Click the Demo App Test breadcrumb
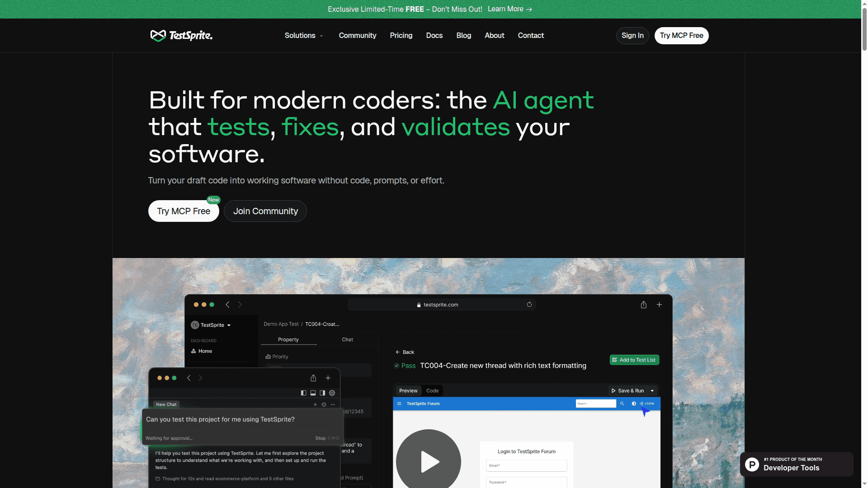 pos(281,324)
